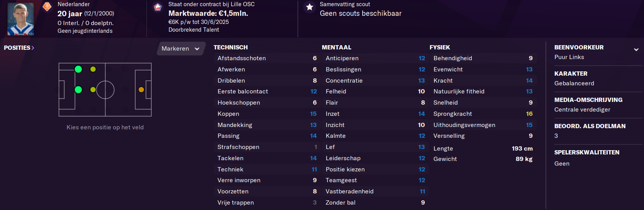
Task: Click the Netherlands nationality badge icon
Action: (x=47, y=7)
